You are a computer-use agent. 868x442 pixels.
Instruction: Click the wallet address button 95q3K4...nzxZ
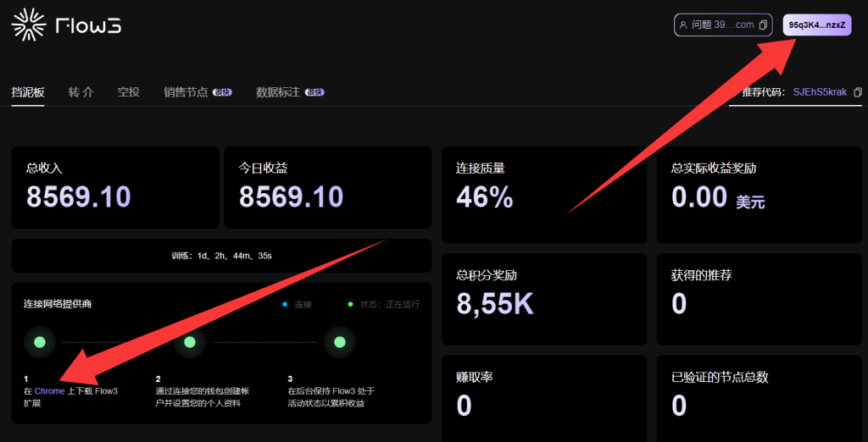pyautogui.click(x=817, y=25)
